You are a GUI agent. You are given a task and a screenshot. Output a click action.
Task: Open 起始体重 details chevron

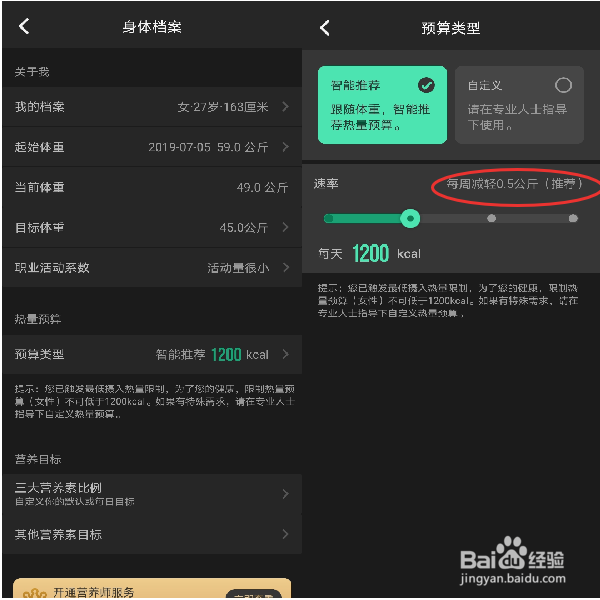point(285,147)
